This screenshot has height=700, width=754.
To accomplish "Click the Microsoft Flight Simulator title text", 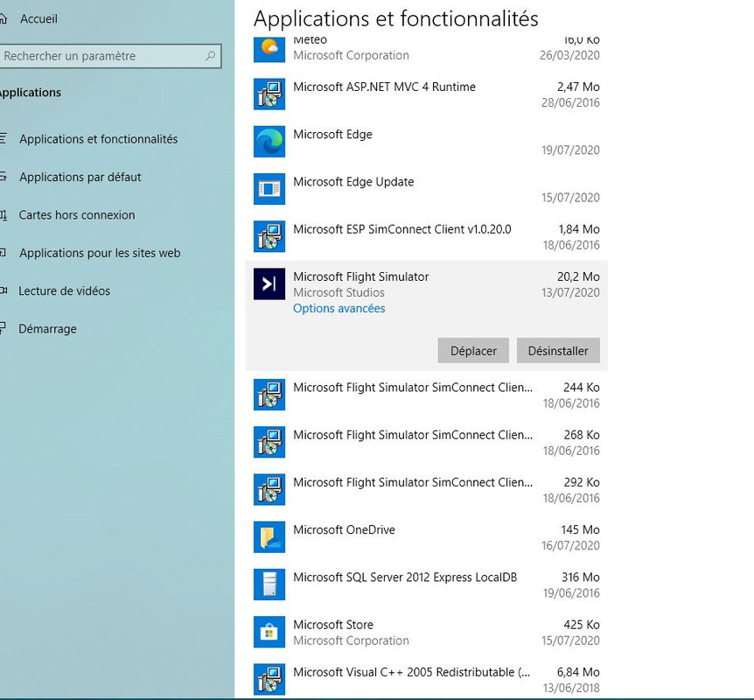I will click(x=361, y=276).
